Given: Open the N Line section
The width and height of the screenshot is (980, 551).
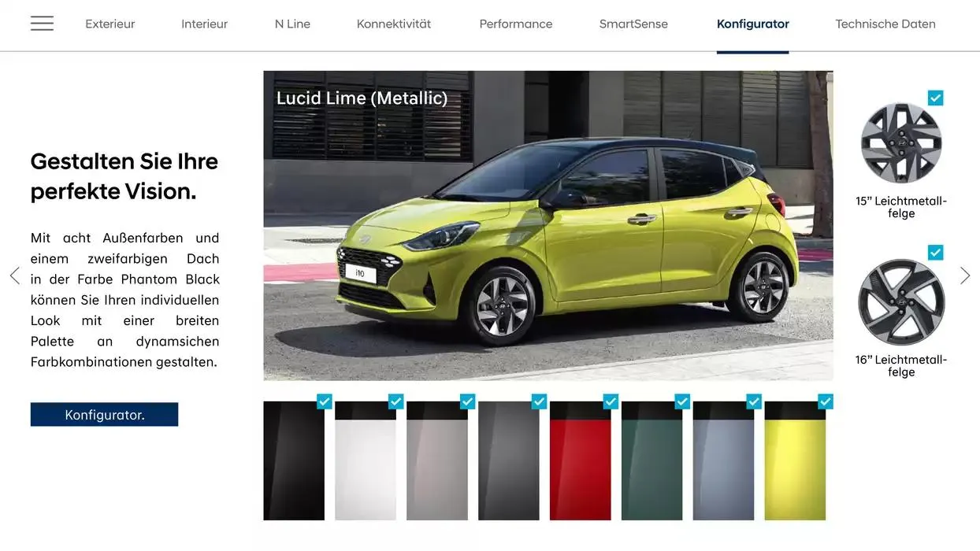Looking at the screenshot, I should click(x=291, y=24).
